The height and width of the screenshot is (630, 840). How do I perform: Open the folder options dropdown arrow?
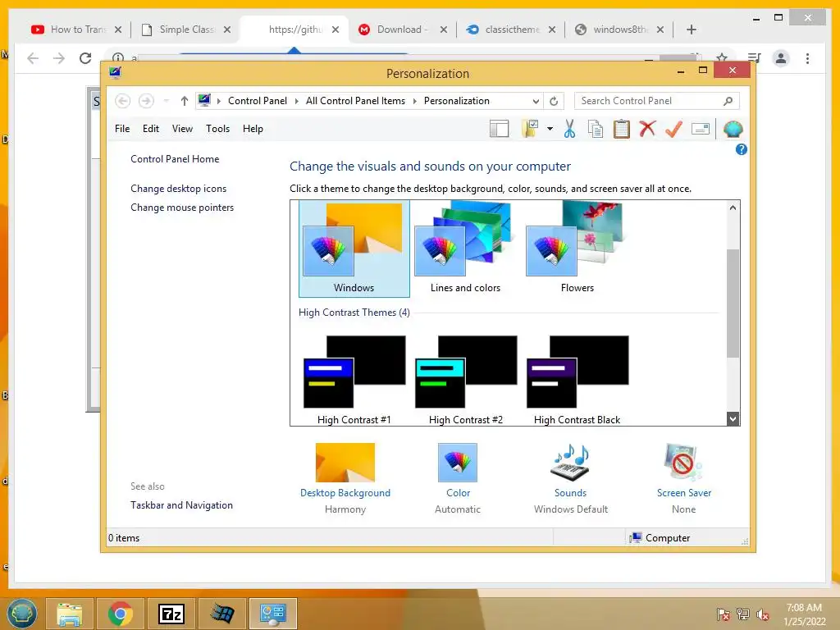(x=550, y=129)
